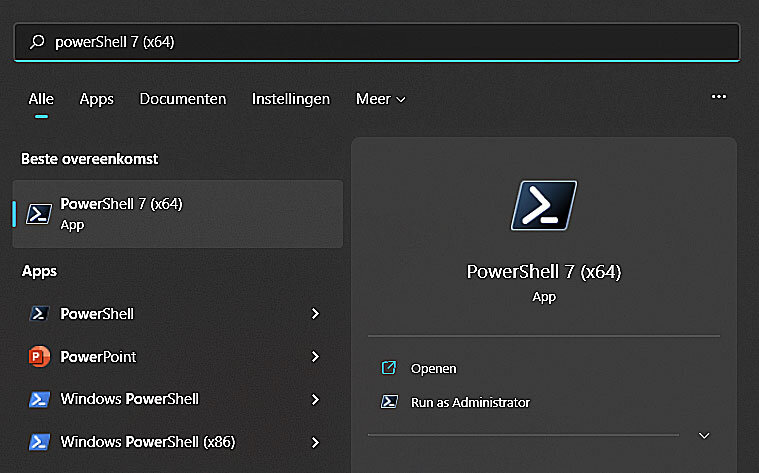Image resolution: width=759 pixels, height=473 pixels.
Task: Select the Documenten filter tab
Action: [x=183, y=99]
